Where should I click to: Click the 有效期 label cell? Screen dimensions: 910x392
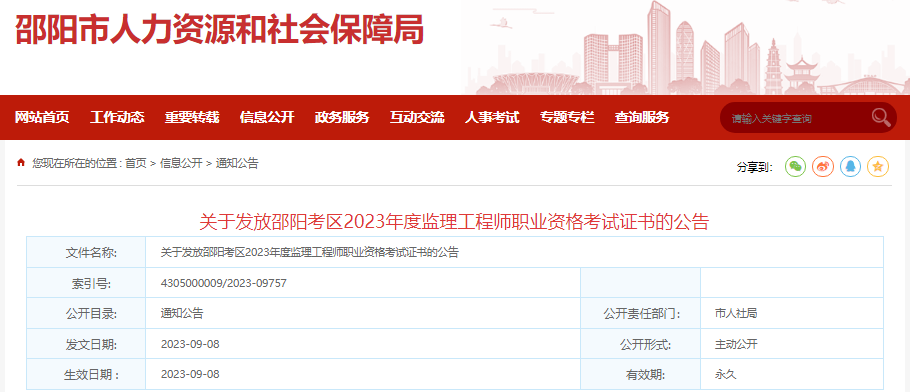pyautogui.click(x=641, y=375)
